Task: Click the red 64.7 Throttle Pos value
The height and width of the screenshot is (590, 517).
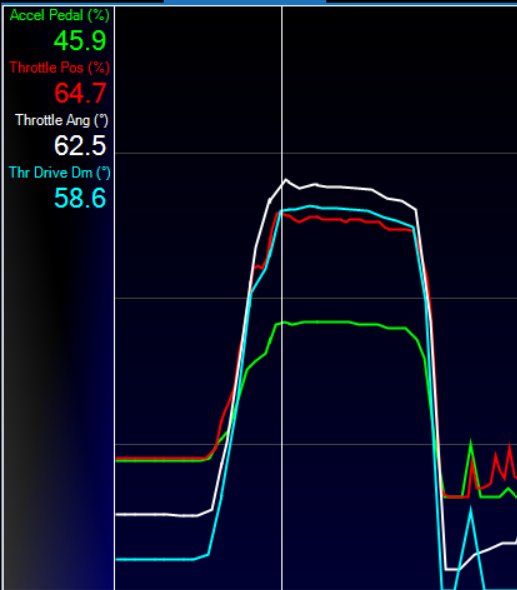Action: [80, 93]
